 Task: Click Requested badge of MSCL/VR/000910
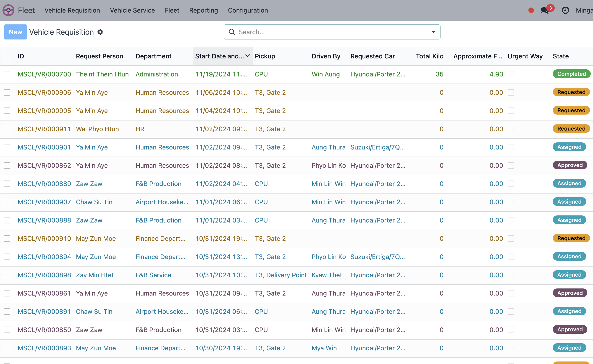tap(571, 238)
